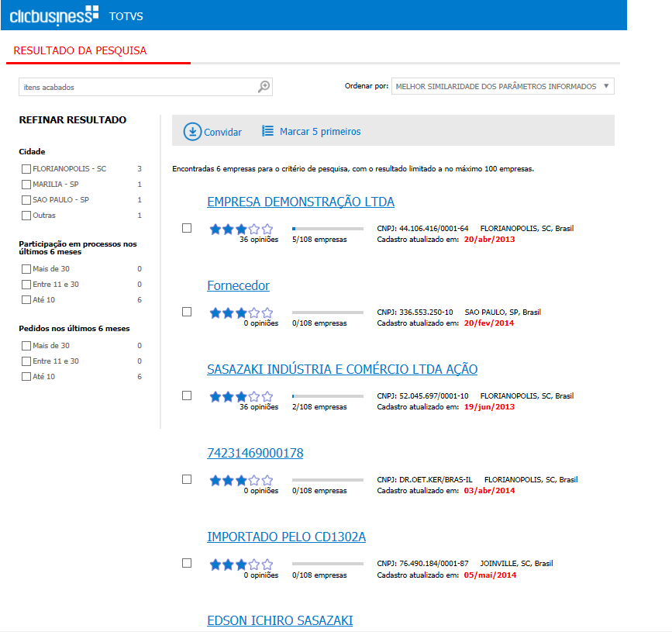
Task: Click the date 20/fev/2014
Action: [489, 323]
